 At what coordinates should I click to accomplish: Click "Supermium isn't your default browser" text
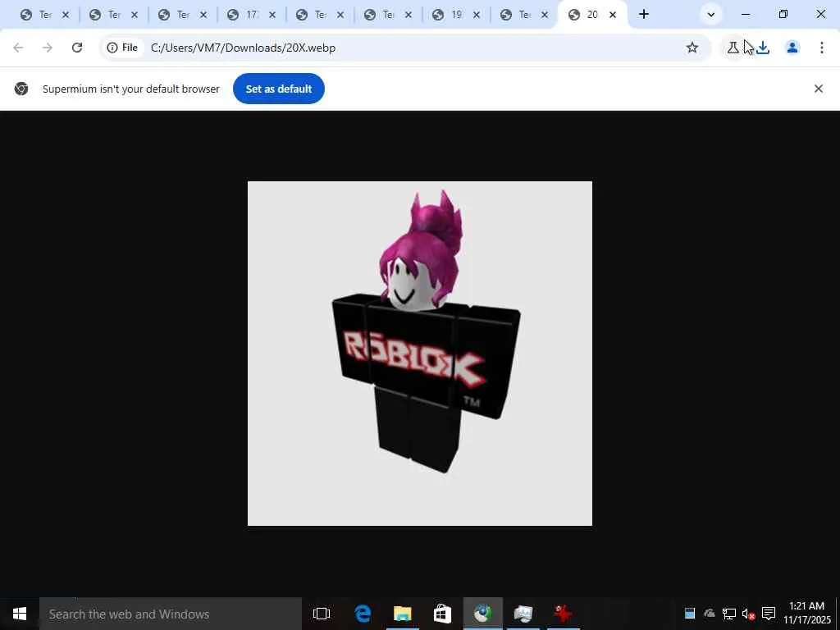click(x=131, y=89)
